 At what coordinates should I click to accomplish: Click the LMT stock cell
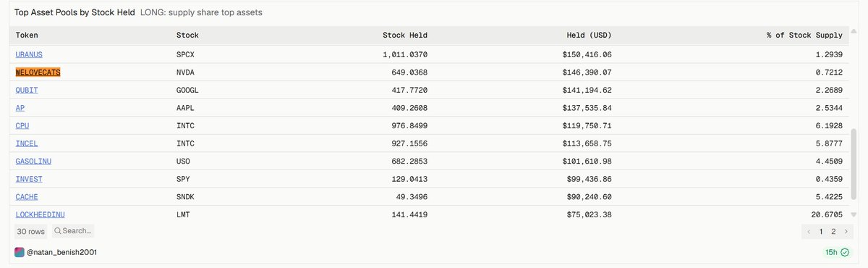point(183,214)
